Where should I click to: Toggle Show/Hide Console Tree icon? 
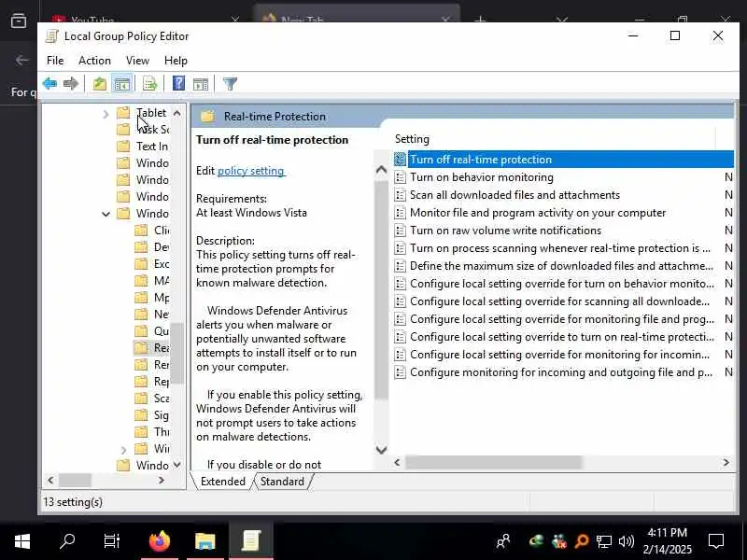(x=121, y=84)
